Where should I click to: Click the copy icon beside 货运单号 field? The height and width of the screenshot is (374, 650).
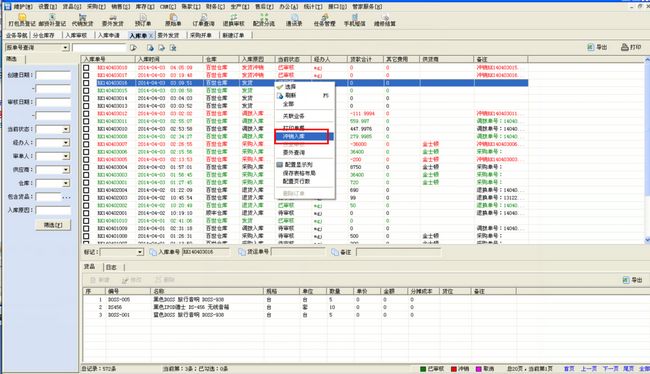point(242,252)
